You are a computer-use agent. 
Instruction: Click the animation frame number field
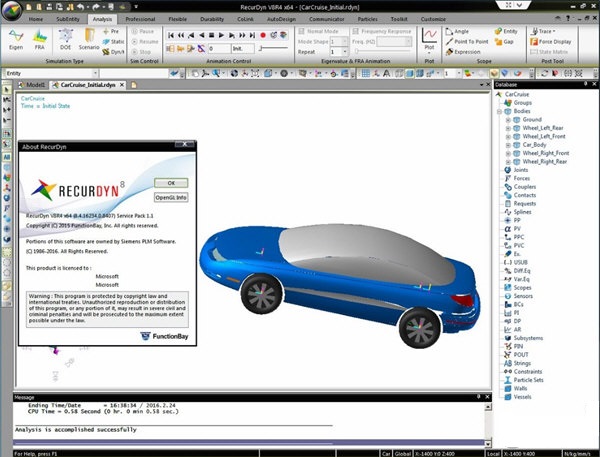click(x=219, y=49)
